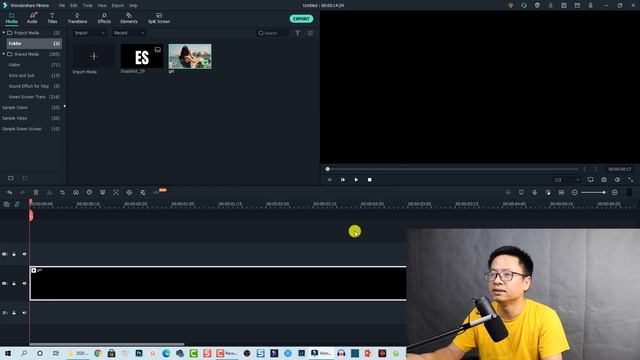Viewport: 640px width, 360px height.
Task: Click the zoom in plus circle
Action: 615,192
